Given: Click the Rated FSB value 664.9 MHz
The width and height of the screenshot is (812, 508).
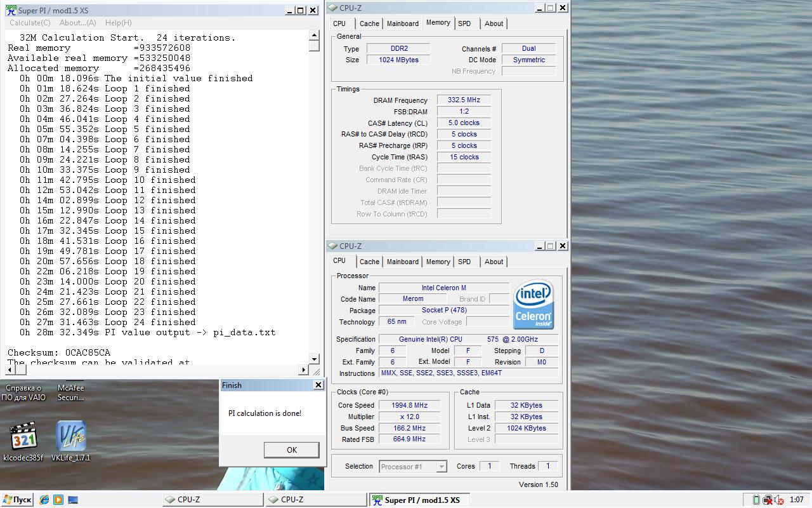Looking at the screenshot, I should (409, 439).
